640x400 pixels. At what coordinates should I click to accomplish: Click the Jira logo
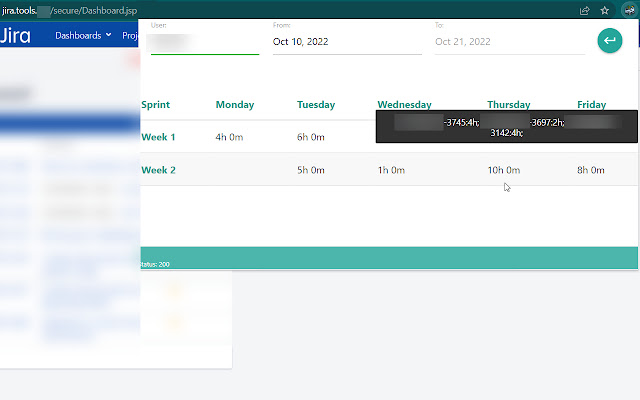[15, 36]
